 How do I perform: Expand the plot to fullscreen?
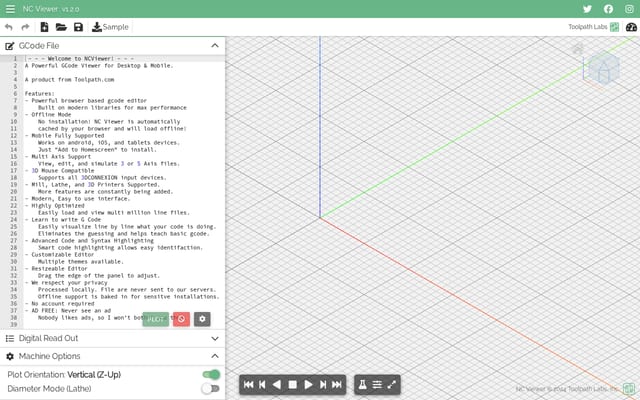click(x=391, y=384)
